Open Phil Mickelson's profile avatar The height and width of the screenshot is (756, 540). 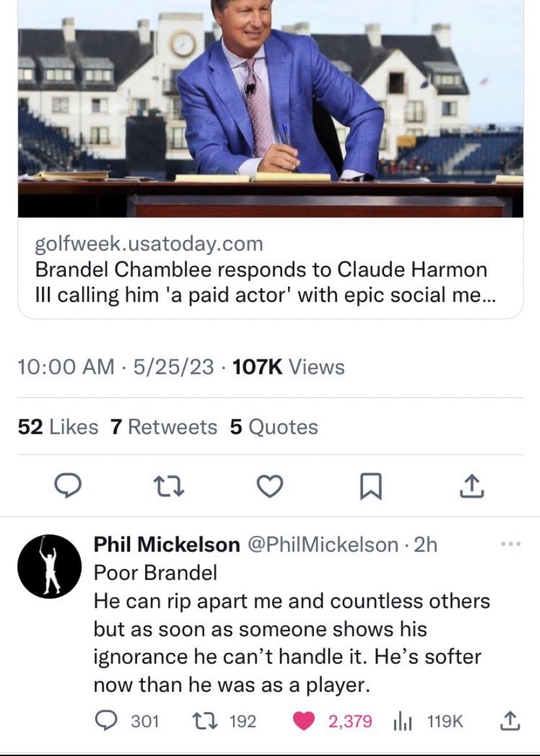click(x=50, y=567)
